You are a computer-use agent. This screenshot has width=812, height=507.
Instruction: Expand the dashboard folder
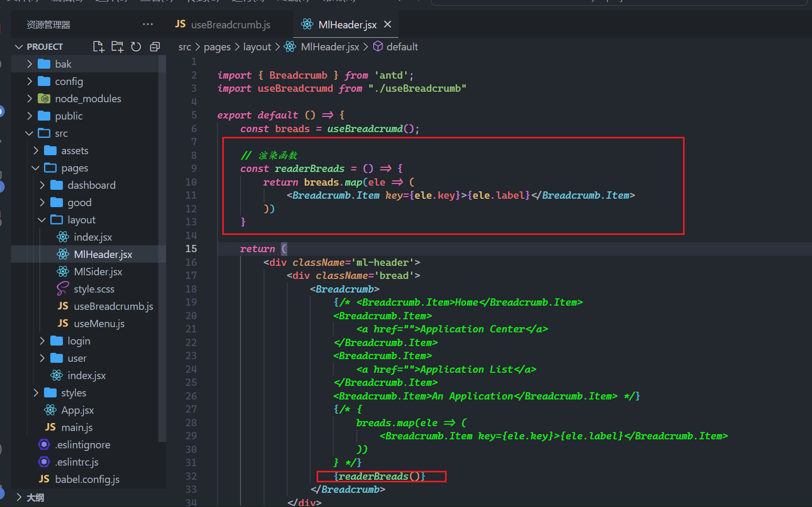coord(42,185)
